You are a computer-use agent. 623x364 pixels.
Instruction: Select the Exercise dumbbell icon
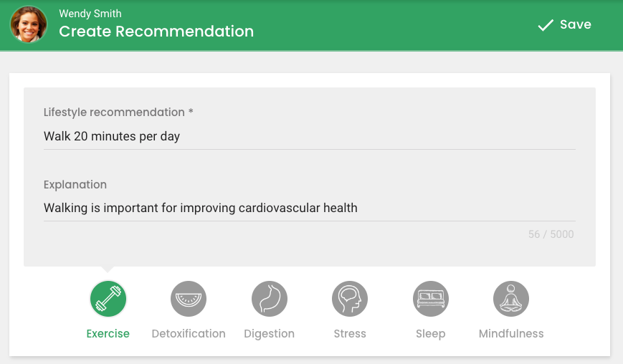coord(108,299)
